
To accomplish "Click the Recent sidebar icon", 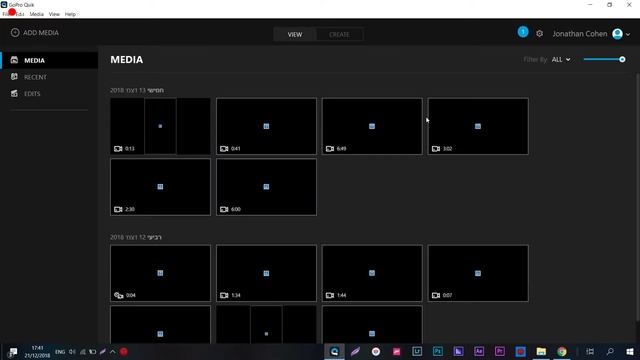I will pyautogui.click(x=14, y=77).
